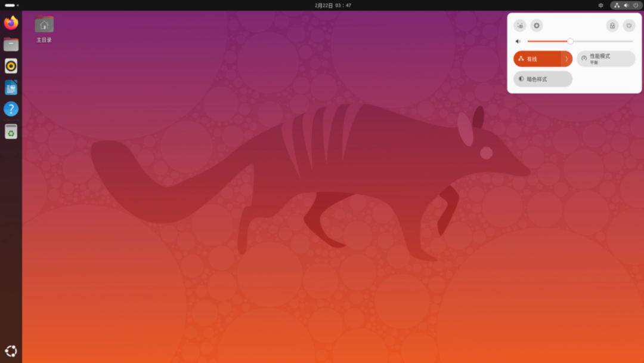Expand the wired network submenu arrow
The image size is (644, 363).
pyautogui.click(x=566, y=59)
